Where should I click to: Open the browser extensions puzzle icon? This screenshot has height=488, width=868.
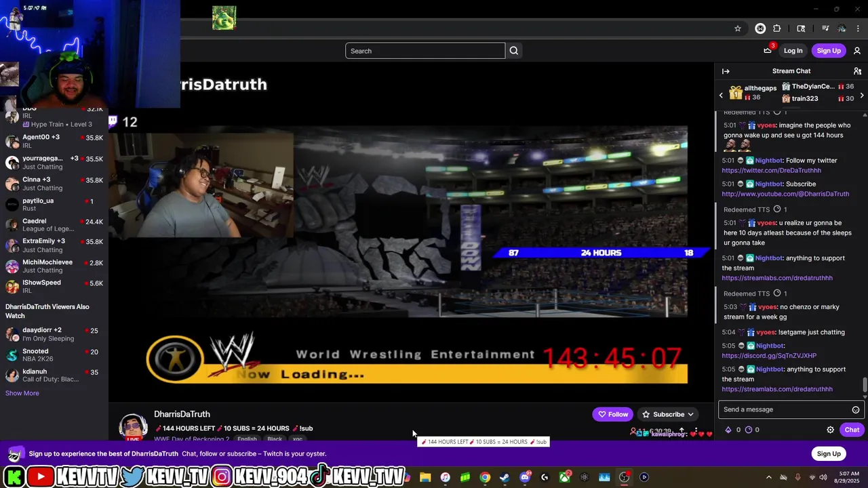click(777, 28)
